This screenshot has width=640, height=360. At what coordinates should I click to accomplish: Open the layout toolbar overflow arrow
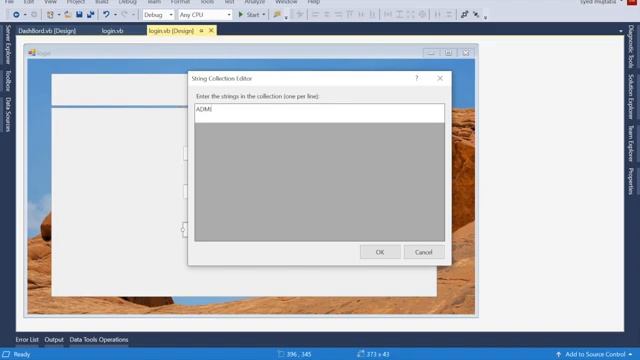click(x=485, y=17)
